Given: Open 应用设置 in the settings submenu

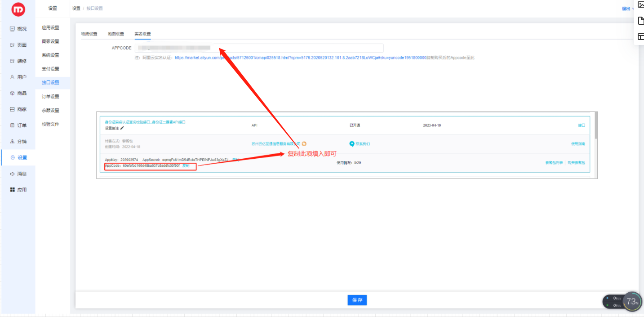Looking at the screenshot, I should point(51,27).
